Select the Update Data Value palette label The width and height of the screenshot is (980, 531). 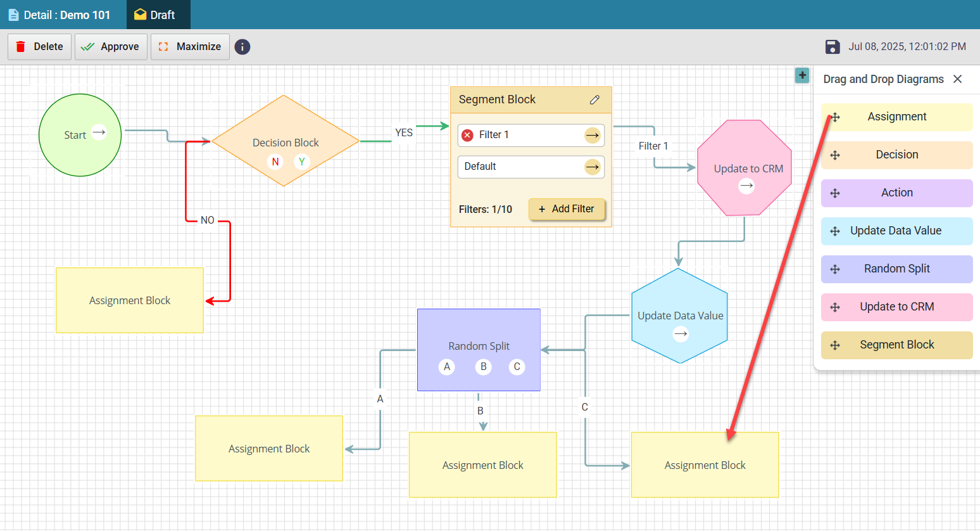click(896, 231)
